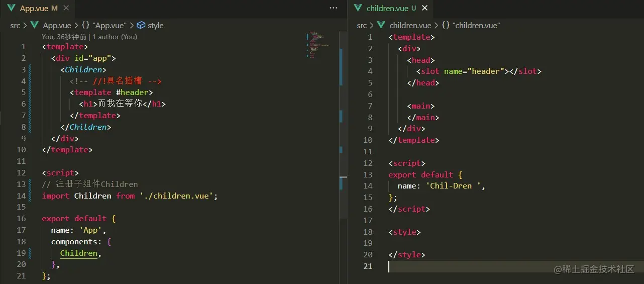This screenshot has width=644, height=284.
Task: Open the editor more actions ellipsis menu
Action: point(334,8)
